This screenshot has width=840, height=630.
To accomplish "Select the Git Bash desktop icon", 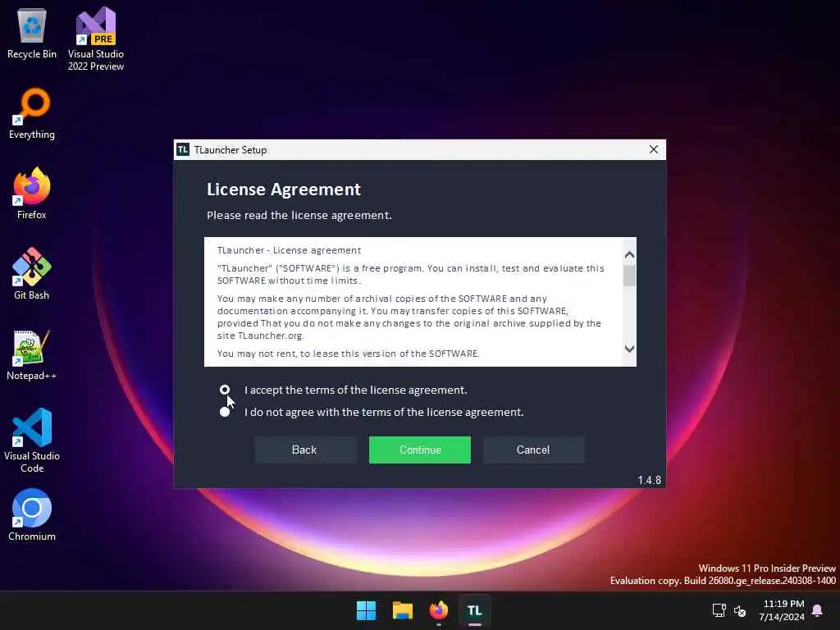I will [x=32, y=274].
